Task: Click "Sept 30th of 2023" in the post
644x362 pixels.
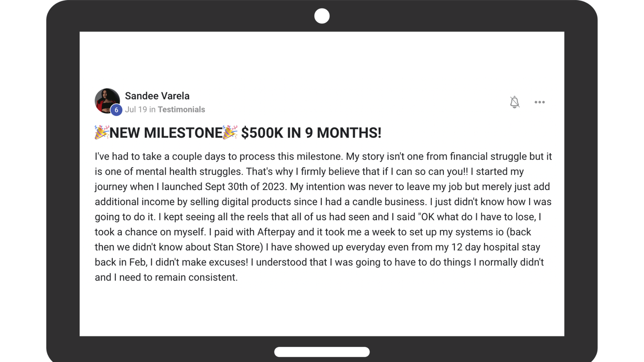Action: tap(245, 187)
